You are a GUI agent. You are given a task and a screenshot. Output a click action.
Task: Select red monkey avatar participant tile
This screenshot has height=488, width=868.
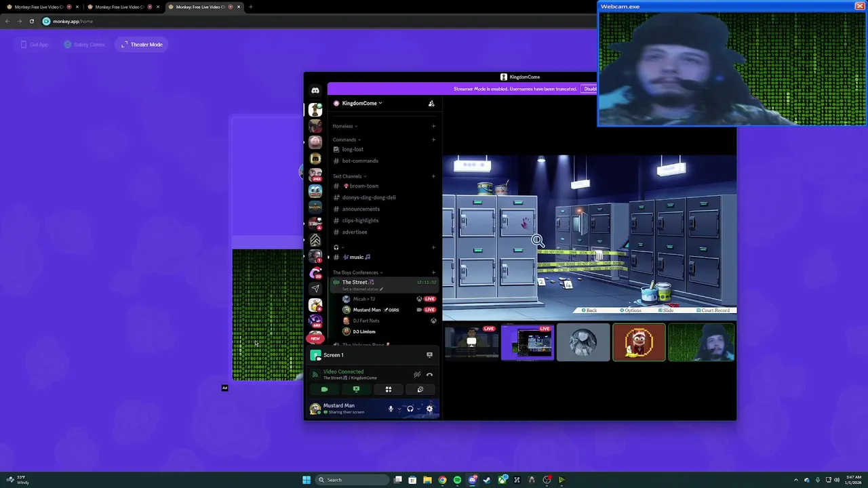tap(639, 342)
